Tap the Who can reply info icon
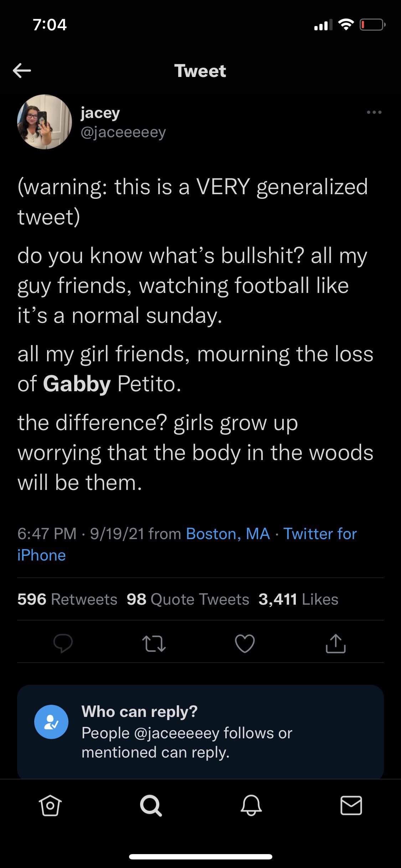This screenshot has width=401, height=868. [51, 722]
